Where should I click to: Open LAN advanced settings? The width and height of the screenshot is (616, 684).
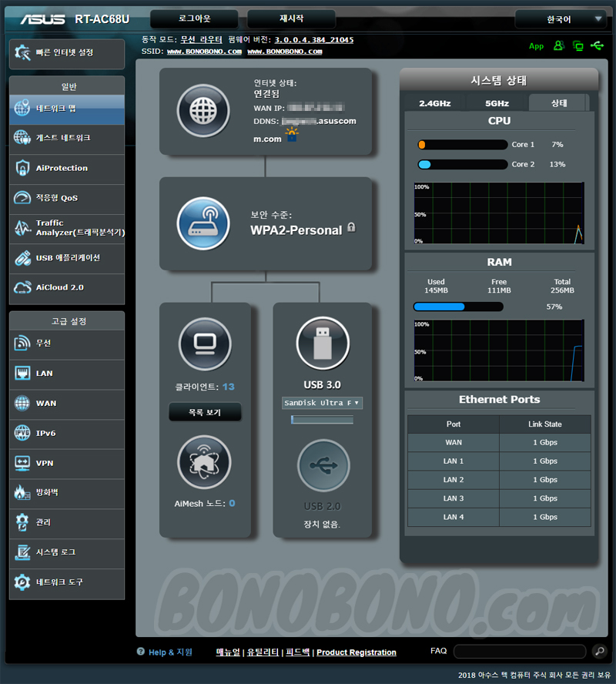pos(67,374)
